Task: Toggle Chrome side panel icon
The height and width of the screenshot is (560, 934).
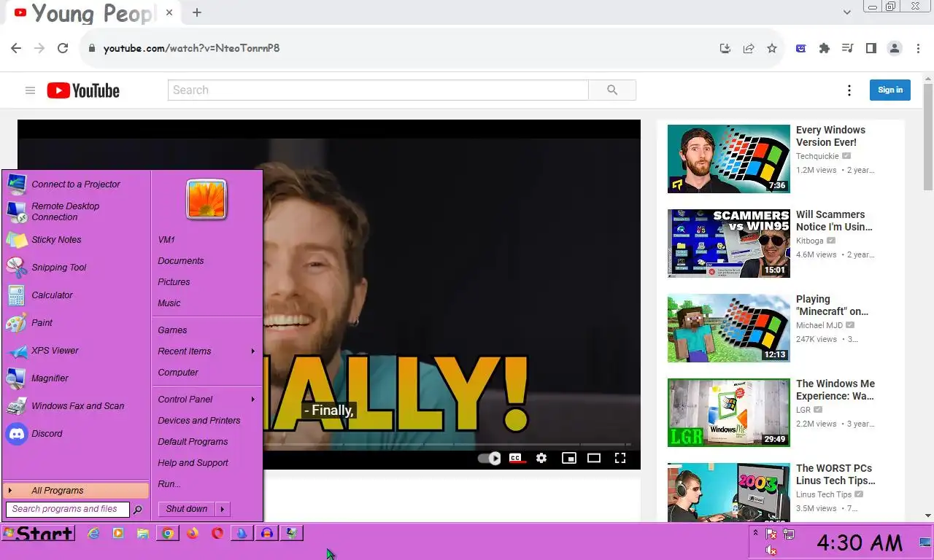Action: pyautogui.click(x=871, y=48)
